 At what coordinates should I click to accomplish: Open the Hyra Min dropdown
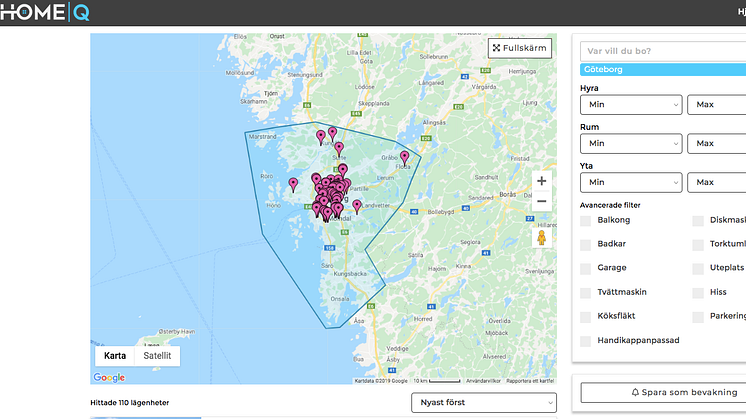(631, 105)
